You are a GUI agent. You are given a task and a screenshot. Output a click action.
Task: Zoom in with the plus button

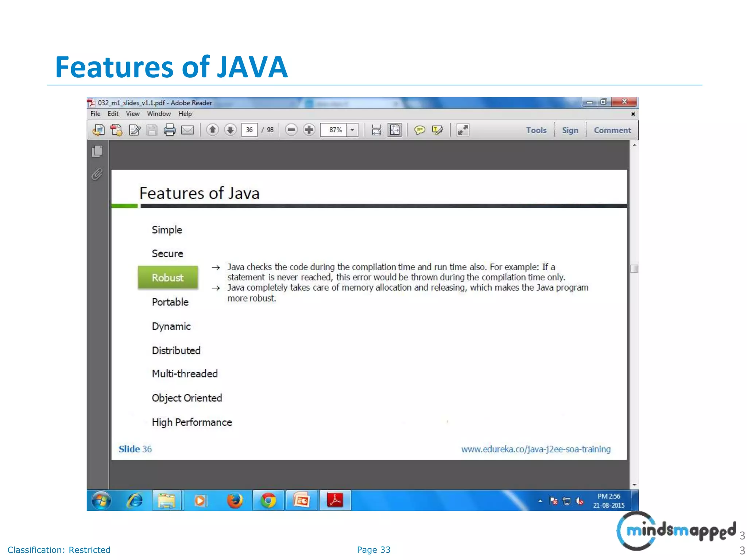click(309, 130)
